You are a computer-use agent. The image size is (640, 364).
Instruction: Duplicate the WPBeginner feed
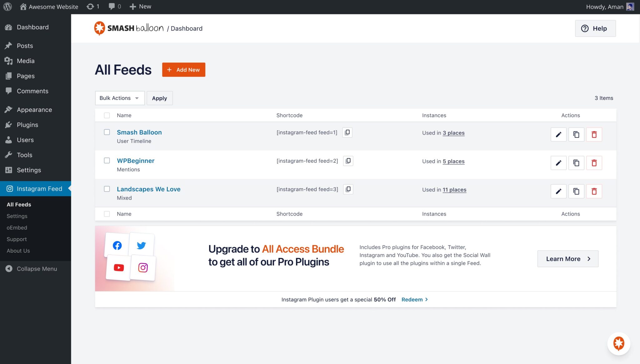[x=576, y=163]
